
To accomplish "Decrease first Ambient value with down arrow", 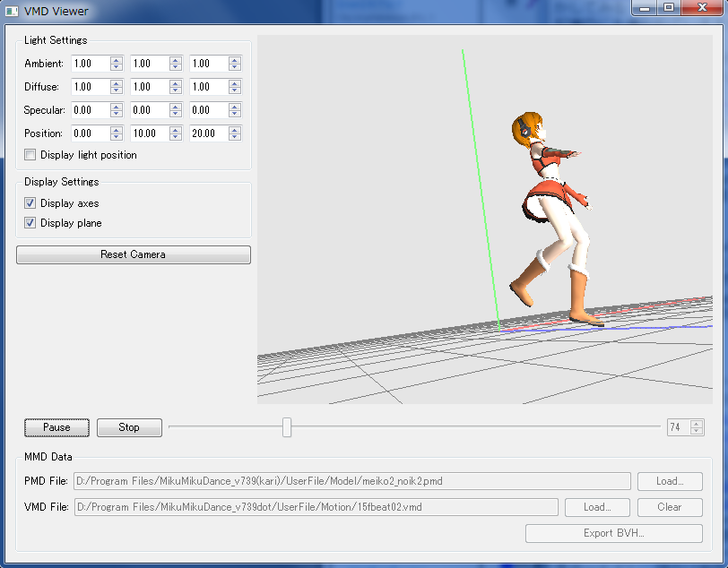I will (x=117, y=67).
